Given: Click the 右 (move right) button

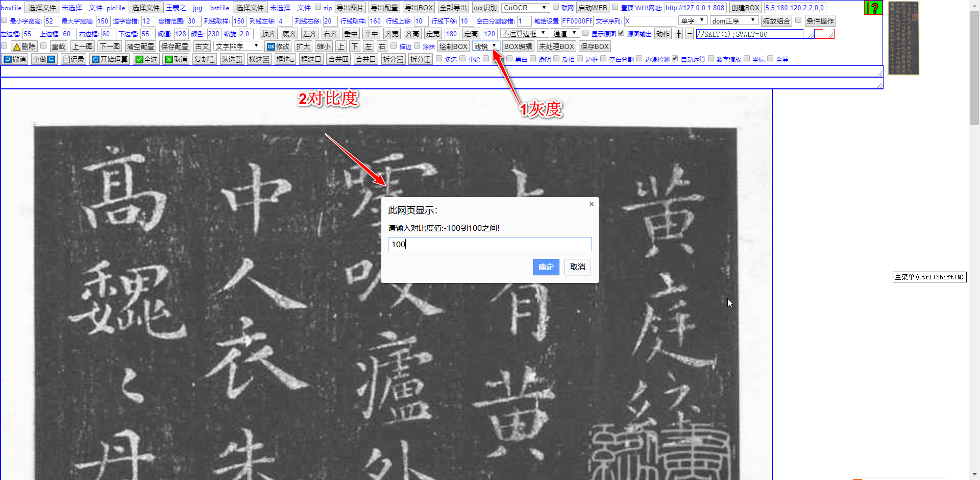Looking at the screenshot, I should 382,46.
